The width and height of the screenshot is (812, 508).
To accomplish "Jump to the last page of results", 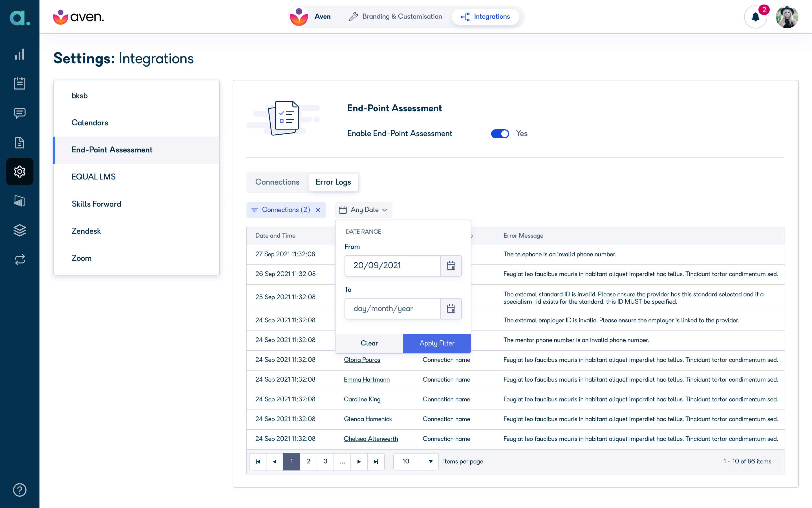I will (x=376, y=461).
